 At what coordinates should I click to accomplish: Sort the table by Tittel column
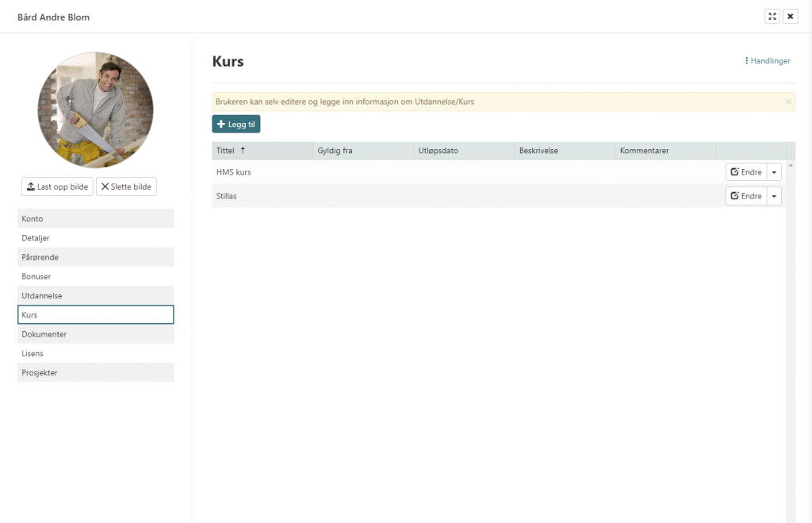pos(230,151)
